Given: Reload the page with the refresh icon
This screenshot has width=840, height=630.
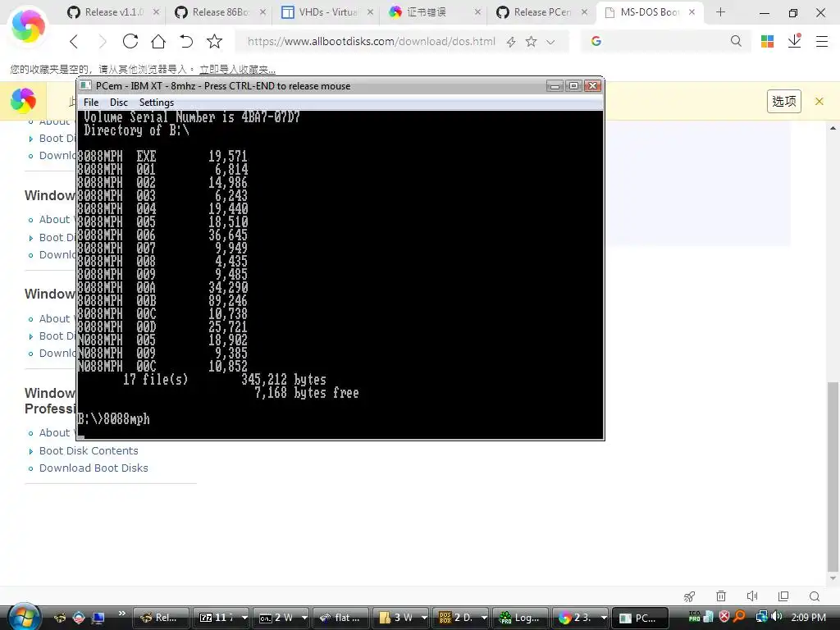Looking at the screenshot, I should click(x=130, y=41).
